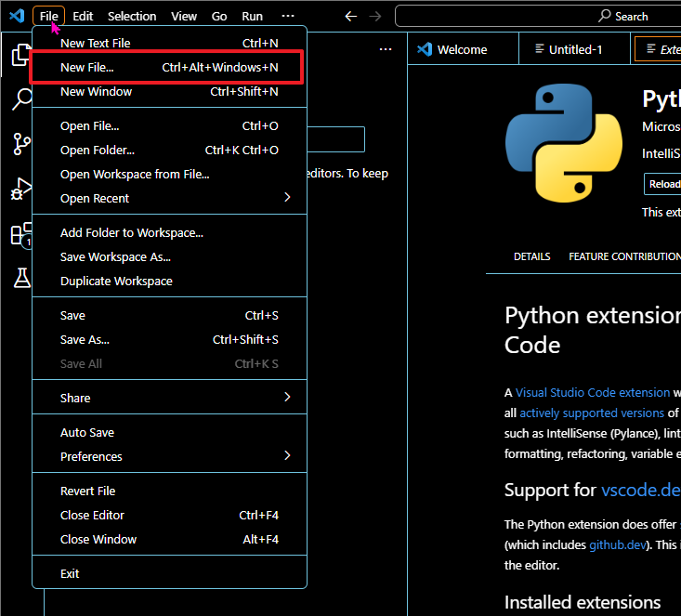The height and width of the screenshot is (616, 681).
Task: Open the File menu
Action: pyautogui.click(x=48, y=16)
